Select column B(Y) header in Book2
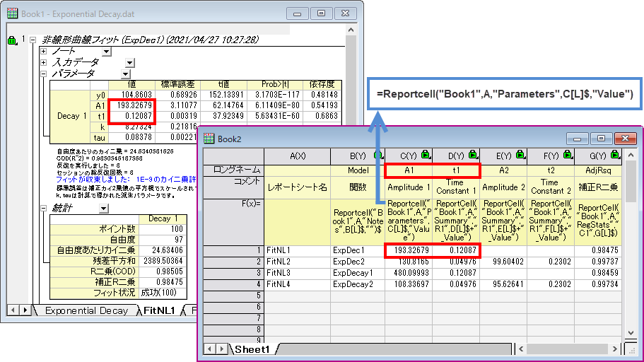Image resolution: width=644 pixels, height=362 pixels. [x=358, y=156]
